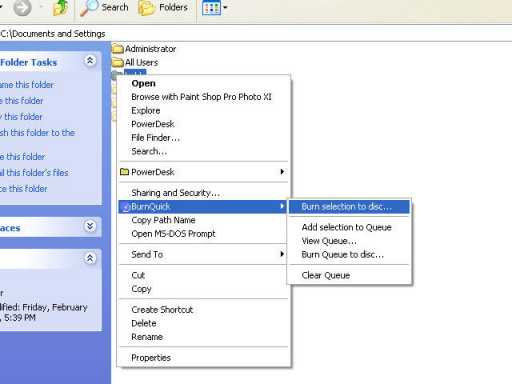Choose Create Shortcut

[204, 310]
